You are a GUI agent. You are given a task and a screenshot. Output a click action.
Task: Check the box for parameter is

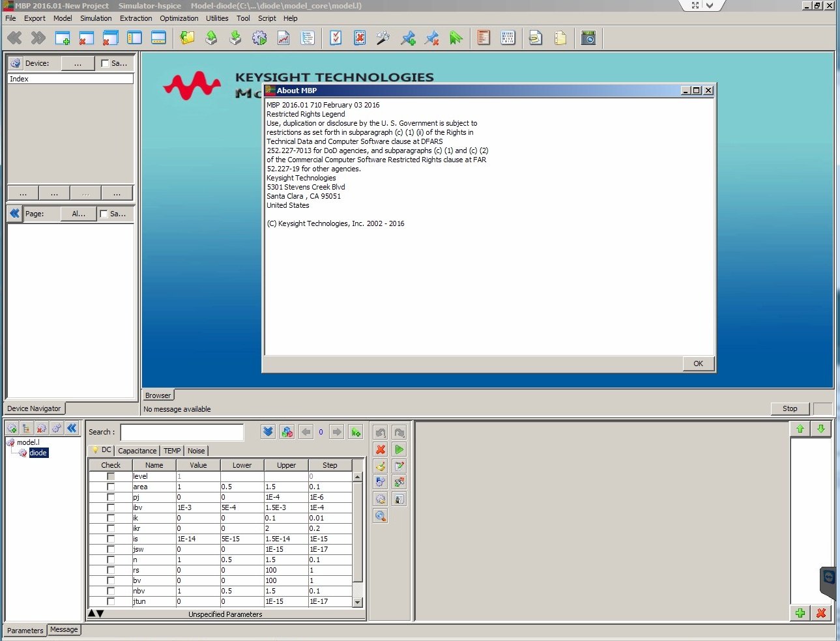[x=111, y=539]
